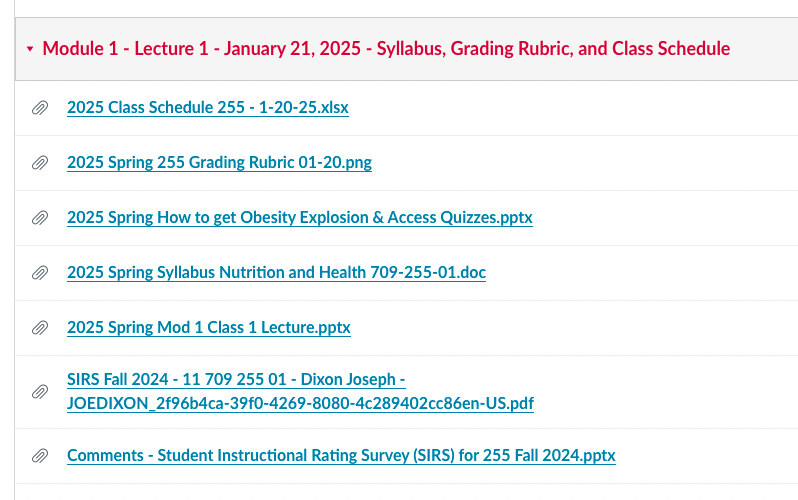This screenshot has height=500, width=798.
Task: Click the paperclip icon beside Mod 1 Class 1 Lecture
Action: (x=40, y=328)
